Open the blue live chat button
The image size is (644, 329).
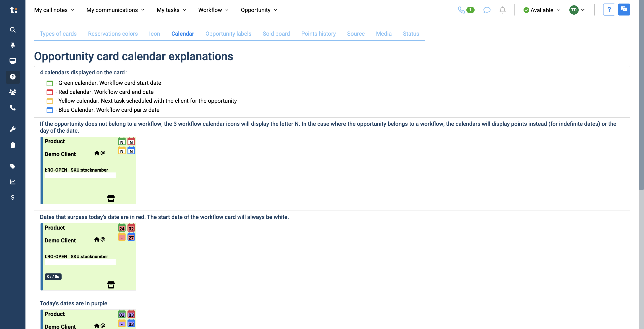pyautogui.click(x=624, y=10)
